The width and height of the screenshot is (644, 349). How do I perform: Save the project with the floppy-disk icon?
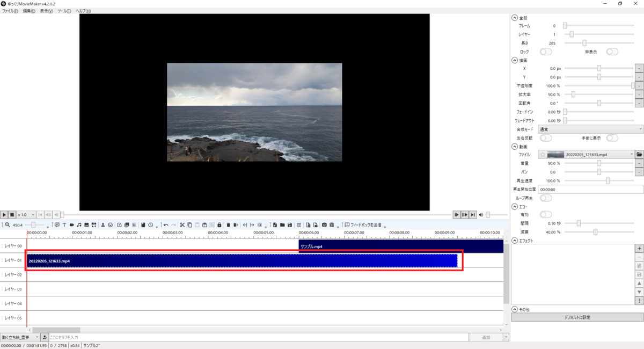point(290,224)
